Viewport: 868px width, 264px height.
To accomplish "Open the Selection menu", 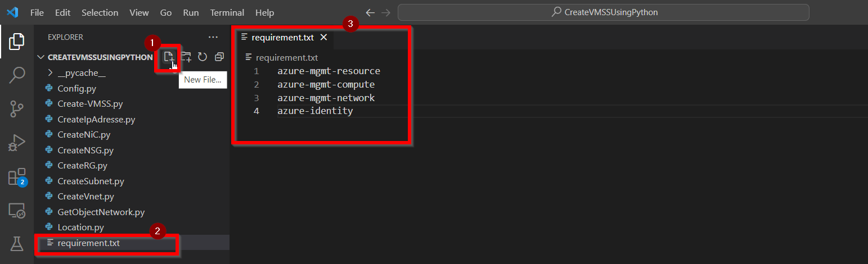I will [x=100, y=12].
